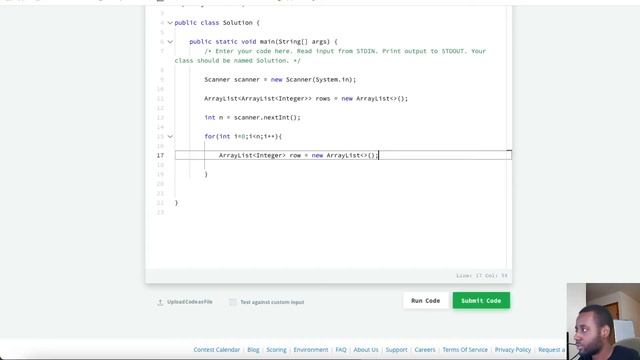640x360 pixels.
Task: Click the webcam video overlay
Action: [603, 322]
